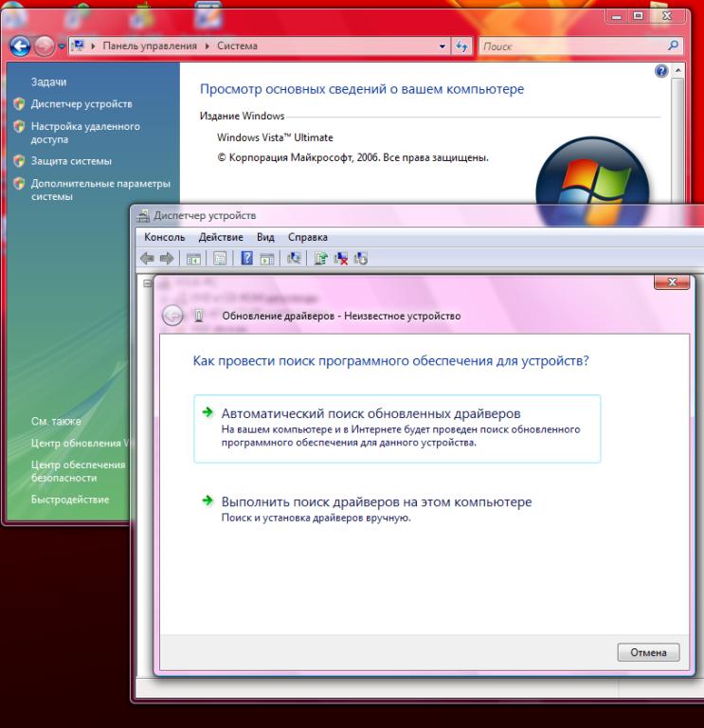Expand breadcrumb arrow after 'Панель управления'

click(207, 45)
